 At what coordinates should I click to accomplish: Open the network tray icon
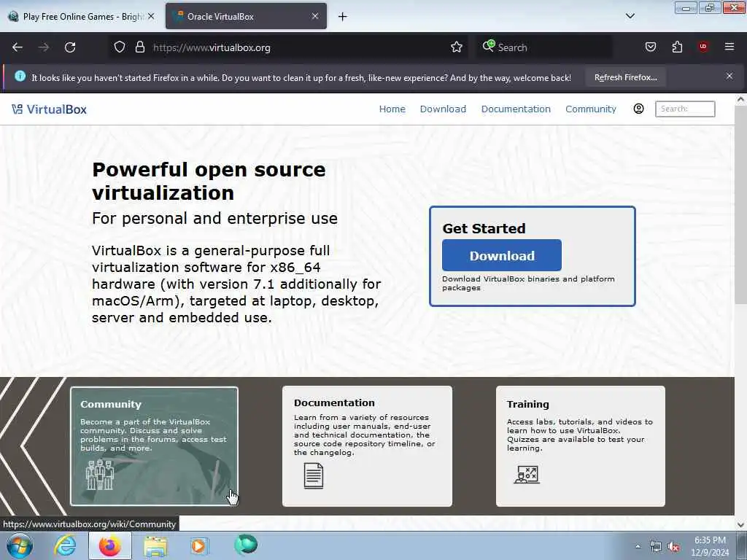[x=656, y=547]
